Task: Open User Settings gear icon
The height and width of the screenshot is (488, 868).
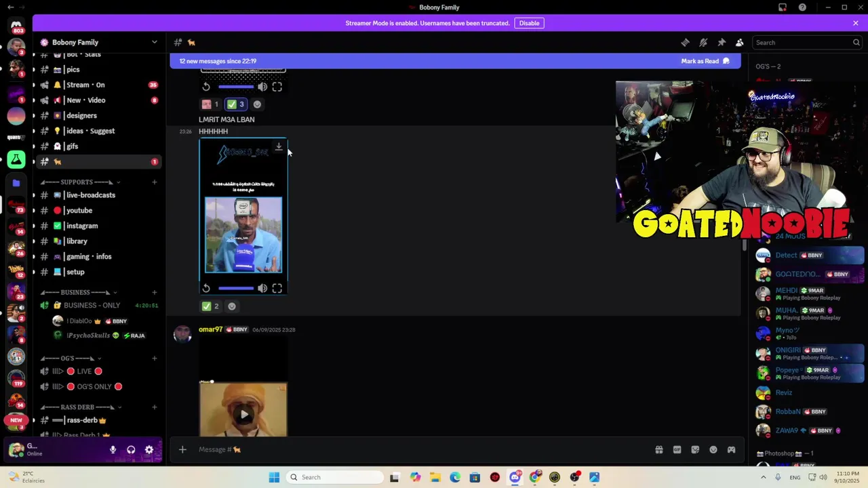Action: [149, 449]
